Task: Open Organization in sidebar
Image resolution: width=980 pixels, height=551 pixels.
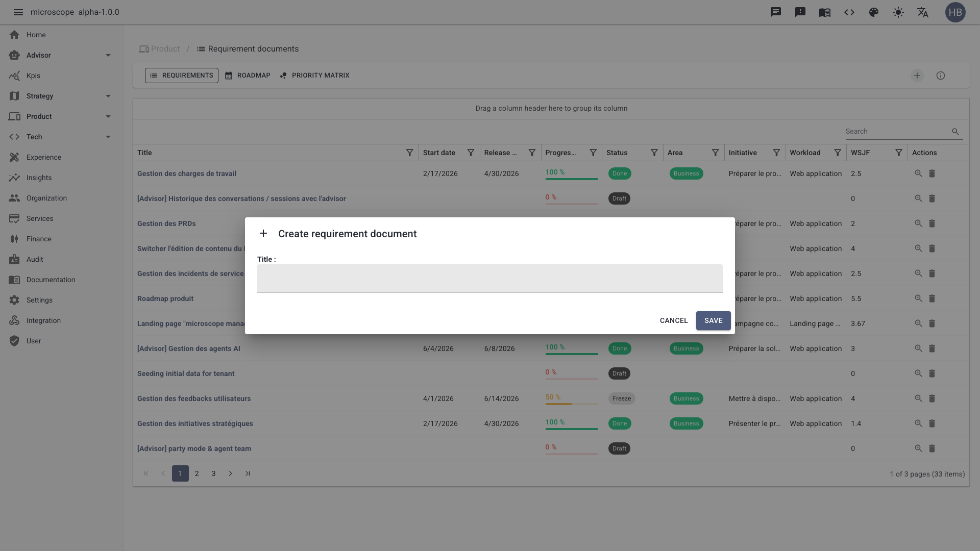Action: [61, 198]
